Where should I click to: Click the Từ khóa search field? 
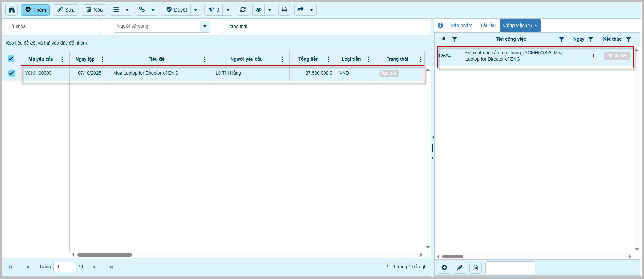[52, 26]
